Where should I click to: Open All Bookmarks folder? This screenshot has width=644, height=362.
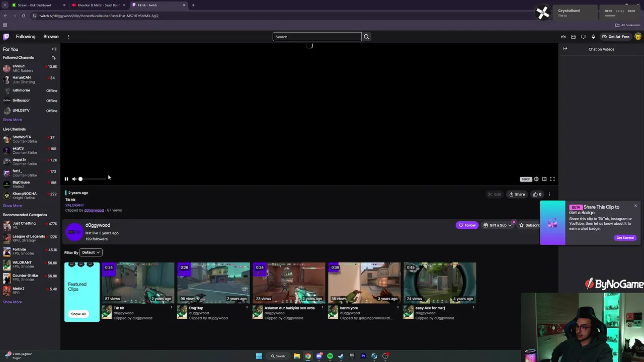pos(627,25)
